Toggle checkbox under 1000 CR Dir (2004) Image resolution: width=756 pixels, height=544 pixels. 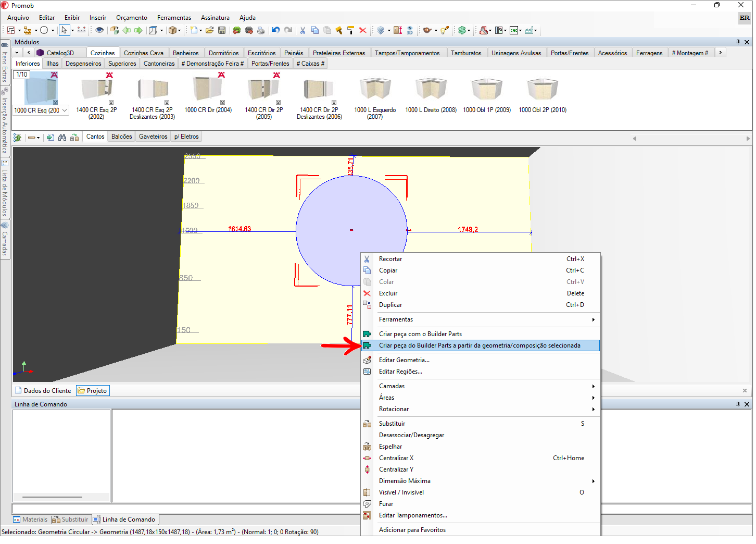click(222, 103)
